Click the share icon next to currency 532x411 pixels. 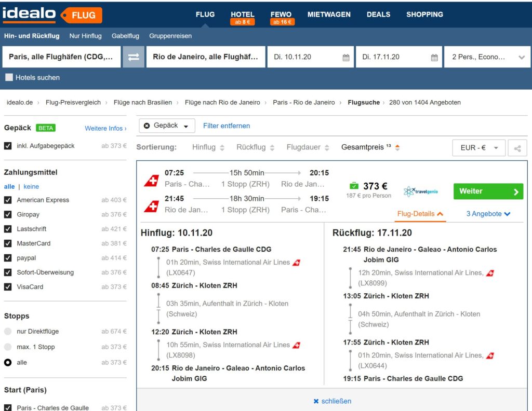[x=517, y=148]
